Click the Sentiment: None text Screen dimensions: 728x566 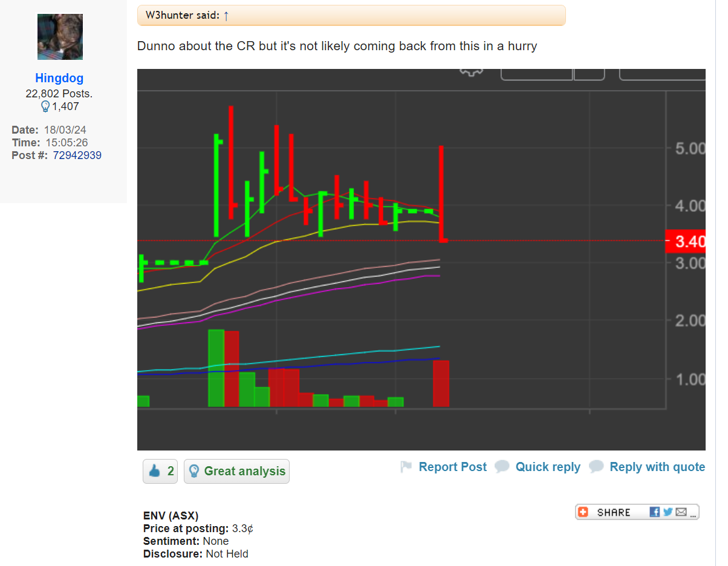click(186, 541)
